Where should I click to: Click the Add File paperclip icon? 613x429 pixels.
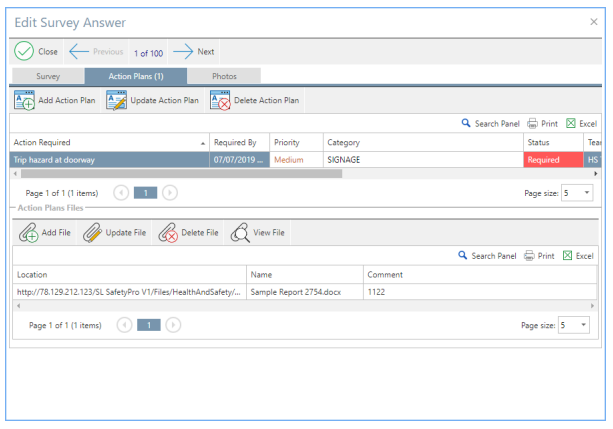click(29, 233)
